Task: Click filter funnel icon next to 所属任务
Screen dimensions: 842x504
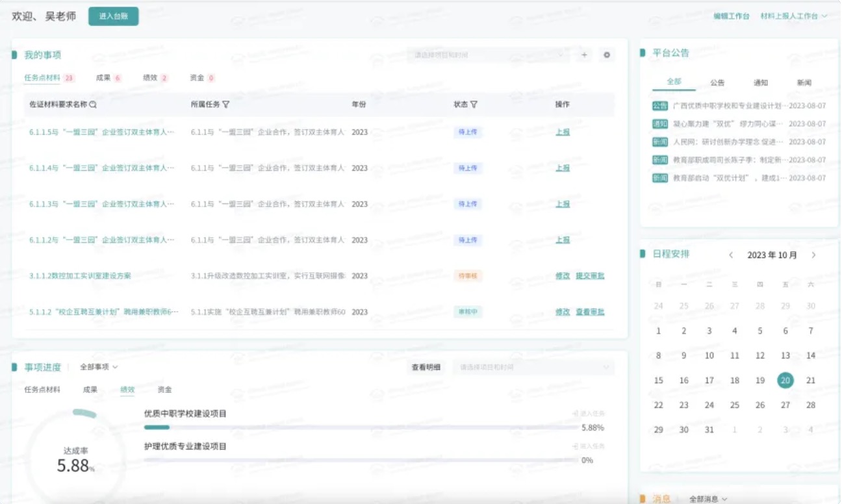Action: pyautogui.click(x=226, y=105)
